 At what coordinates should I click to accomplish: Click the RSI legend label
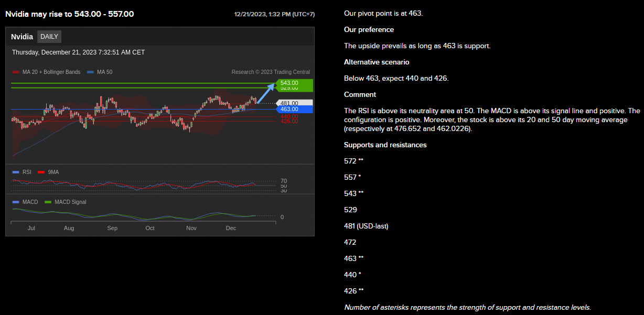click(x=27, y=172)
